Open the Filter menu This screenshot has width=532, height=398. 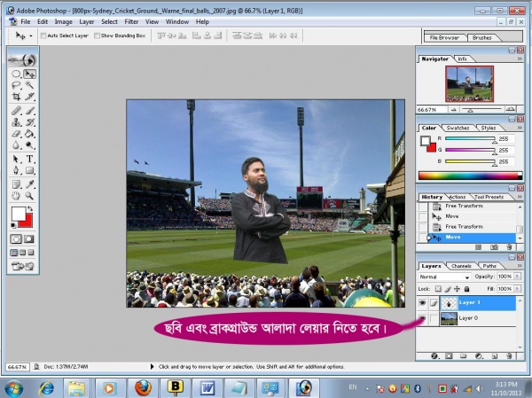click(x=131, y=20)
